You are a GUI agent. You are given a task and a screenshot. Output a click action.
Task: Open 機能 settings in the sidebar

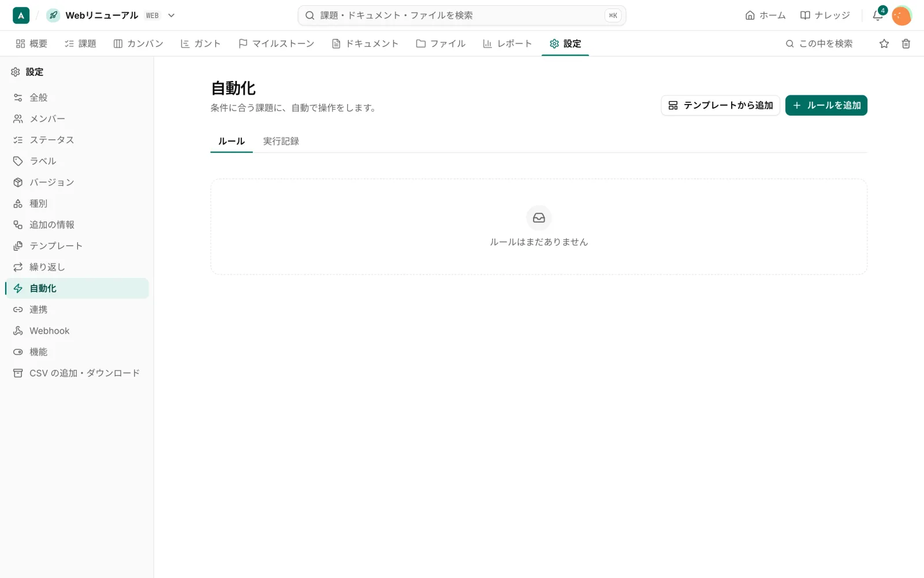pyautogui.click(x=77, y=352)
